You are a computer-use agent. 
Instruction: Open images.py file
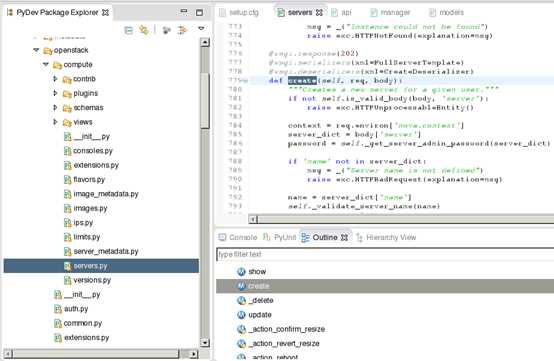[86, 209]
